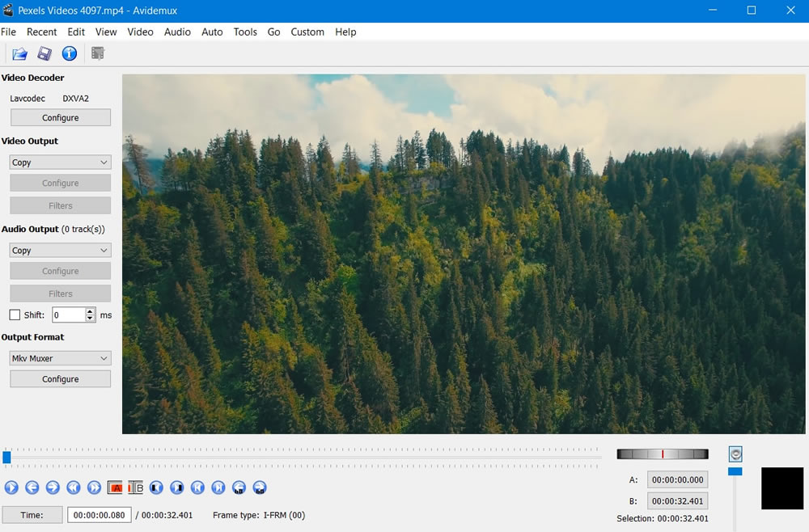Open the Output Format Mkv Muxer dropdown
Viewport: 809px width, 532px height.
[x=61, y=358]
